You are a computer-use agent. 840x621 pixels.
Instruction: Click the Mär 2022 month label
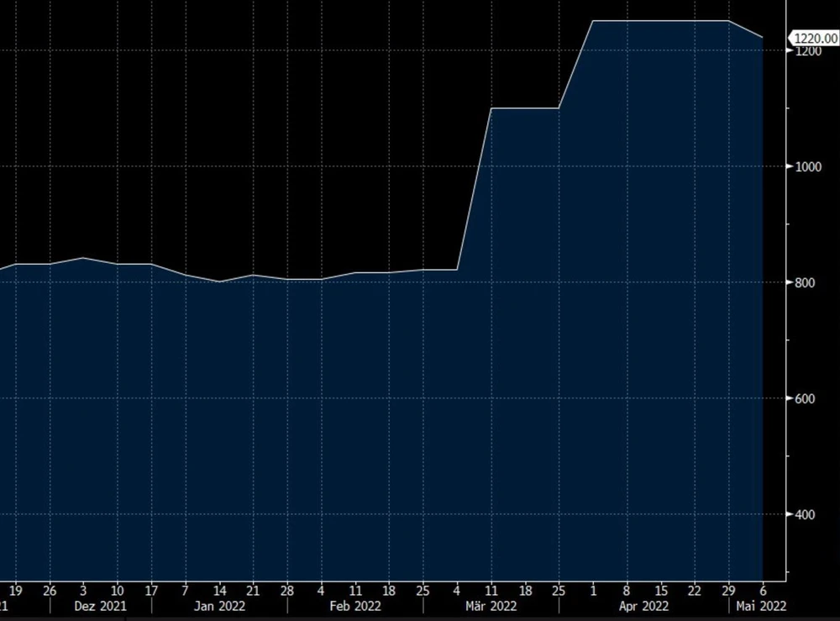pos(491,605)
